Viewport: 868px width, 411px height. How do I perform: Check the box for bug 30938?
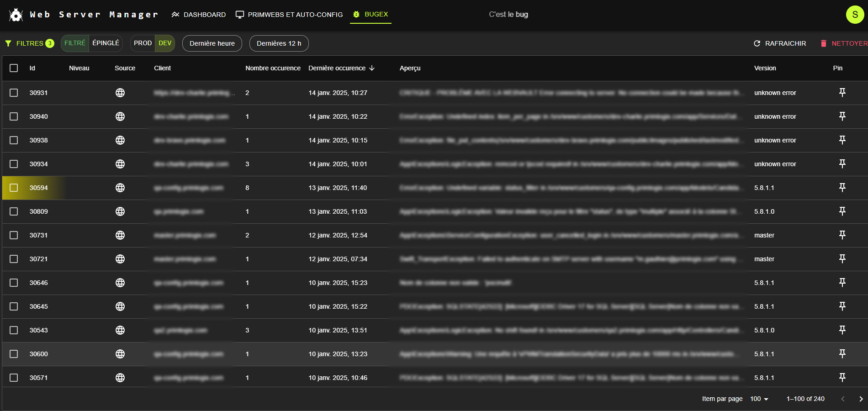point(14,140)
